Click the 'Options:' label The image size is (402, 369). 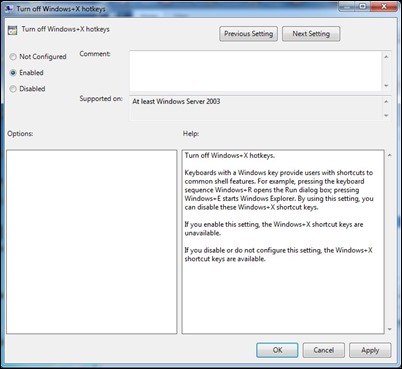[x=20, y=134]
